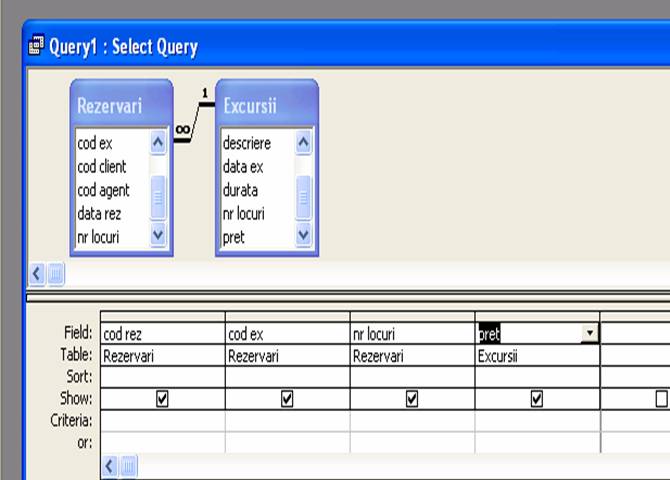Viewport: 670px width, 480px height.
Task: Open the pret field dropdown arrow
Action: click(590, 333)
